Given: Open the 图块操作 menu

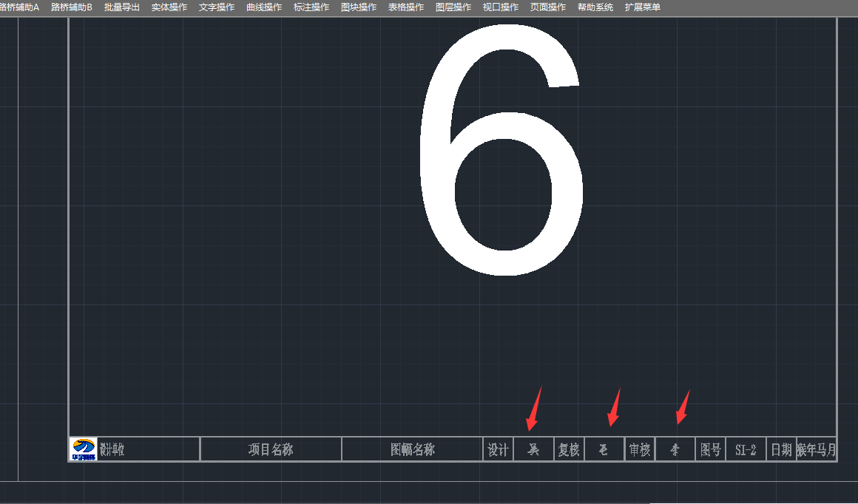Looking at the screenshot, I should point(359,7).
